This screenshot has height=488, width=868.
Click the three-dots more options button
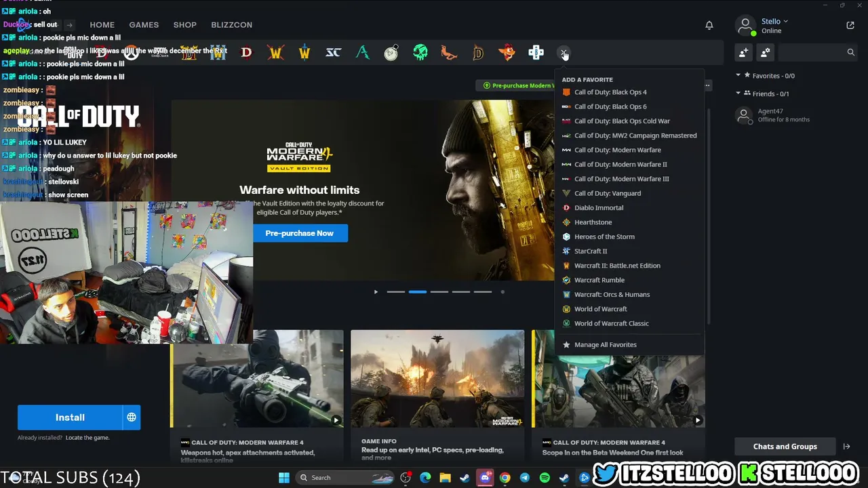click(707, 85)
